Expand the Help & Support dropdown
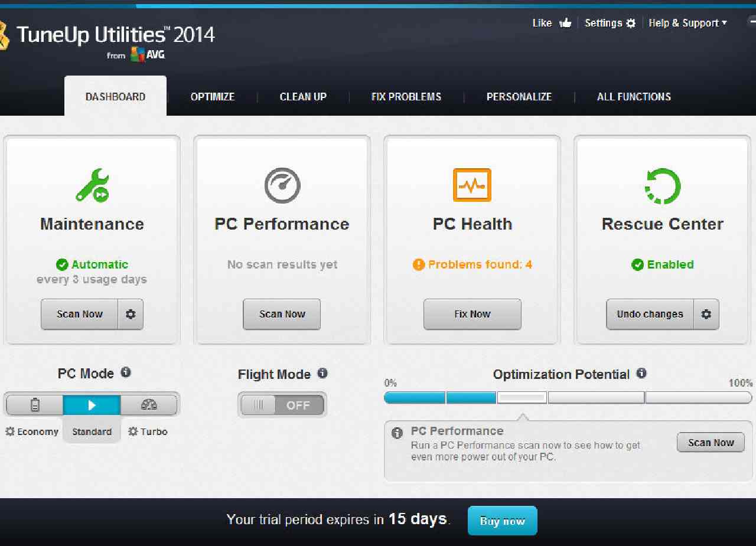This screenshot has height=546, width=756. click(x=687, y=23)
